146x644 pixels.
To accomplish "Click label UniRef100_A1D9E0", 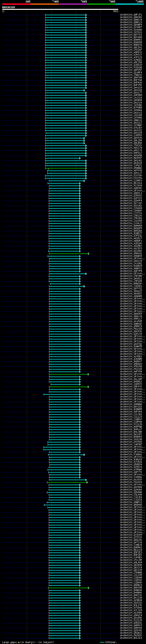I will 131,246.
